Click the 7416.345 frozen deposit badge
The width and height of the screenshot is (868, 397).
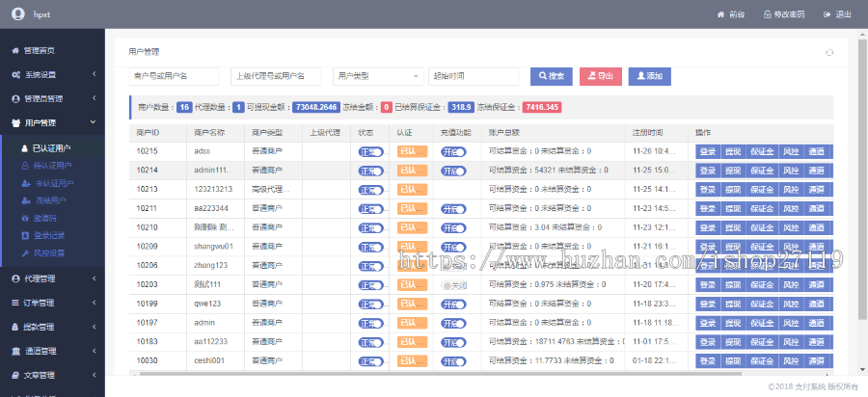point(541,107)
